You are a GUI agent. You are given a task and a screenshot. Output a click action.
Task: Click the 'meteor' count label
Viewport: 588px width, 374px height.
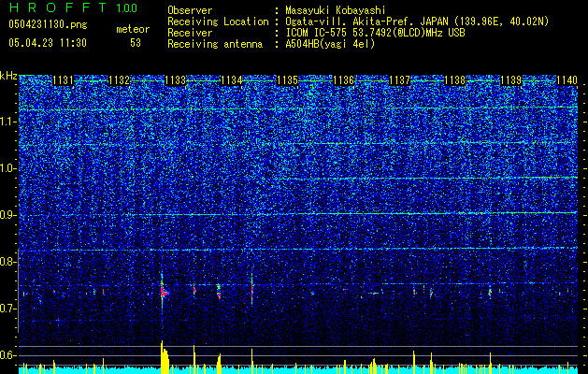133,29
